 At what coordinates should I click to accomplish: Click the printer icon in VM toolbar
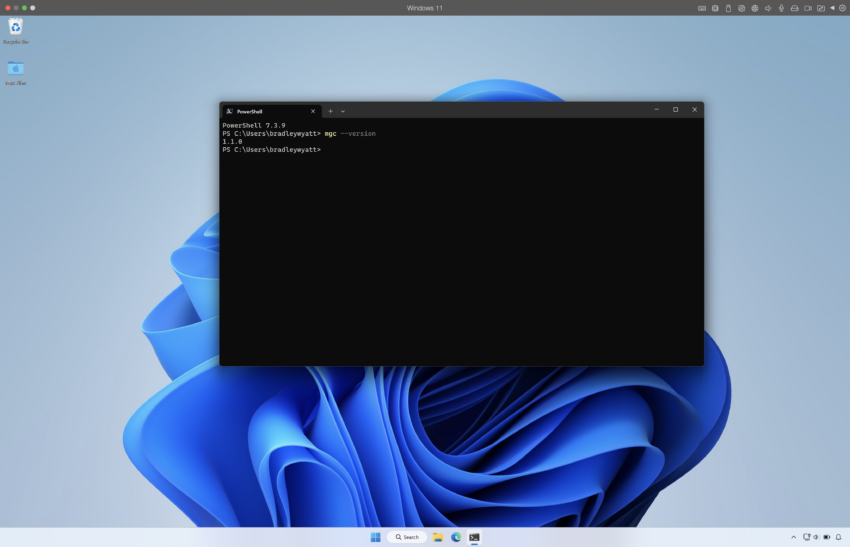click(x=795, y=8)
